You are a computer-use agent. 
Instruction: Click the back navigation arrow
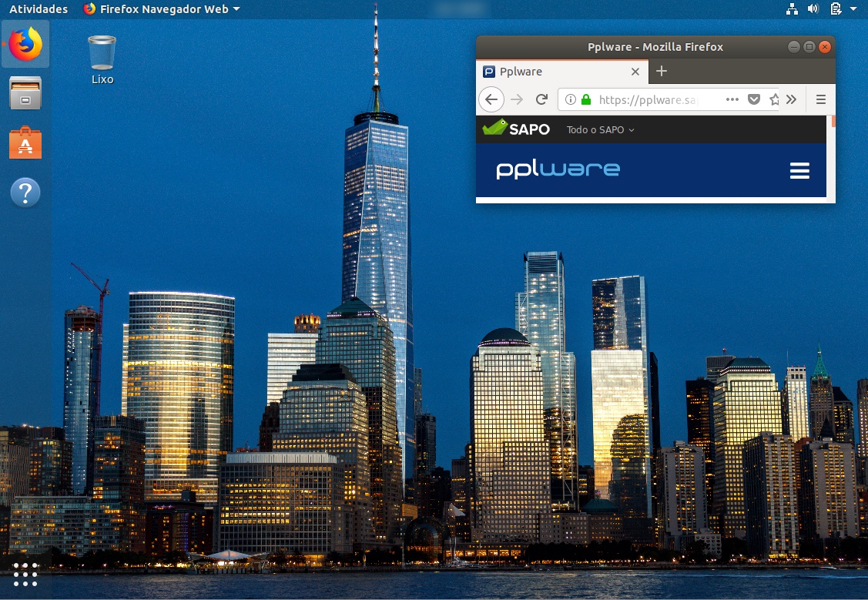pos(491,99)
